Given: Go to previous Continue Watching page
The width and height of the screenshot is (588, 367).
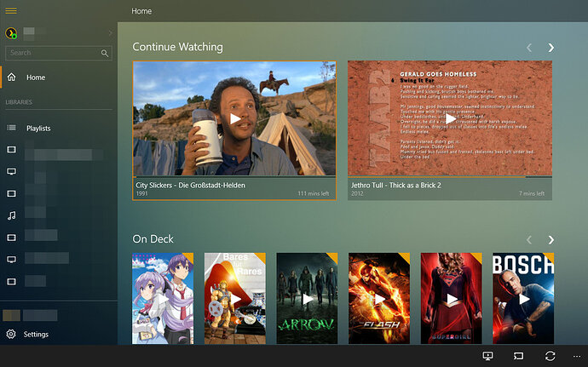Looking at the screenshot, I should pyautogui.click(x=529, y=48).
